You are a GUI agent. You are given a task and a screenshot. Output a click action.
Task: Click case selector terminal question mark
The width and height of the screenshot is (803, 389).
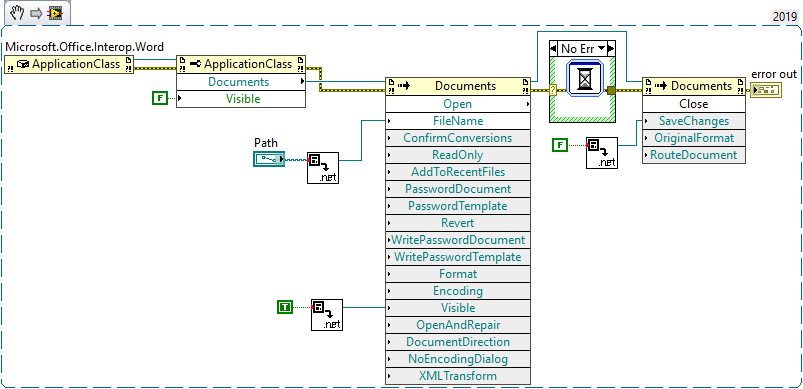[553, 91]
